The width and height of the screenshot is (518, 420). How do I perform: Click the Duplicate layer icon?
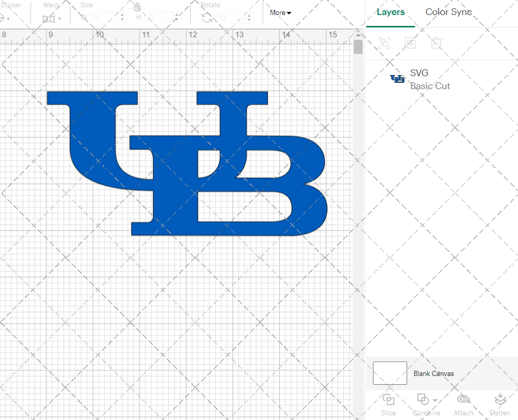[411, 44]
